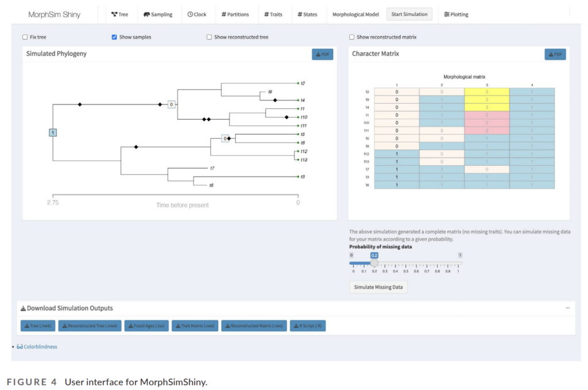The height and width of the screenshot is (390, 588).
Task: Open the Clock tab
Action: [x=197, y=14]
